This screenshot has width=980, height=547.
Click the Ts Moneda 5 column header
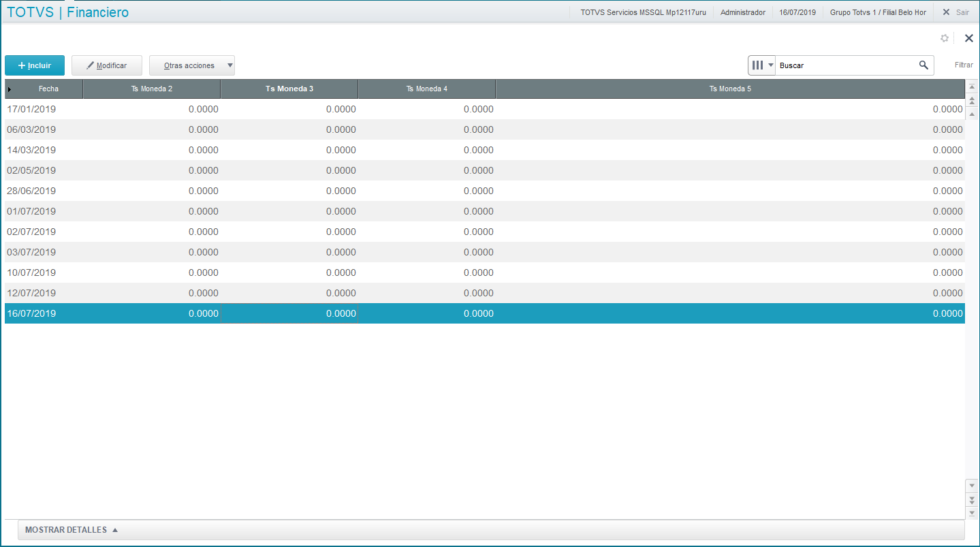[x=730, y=89]
